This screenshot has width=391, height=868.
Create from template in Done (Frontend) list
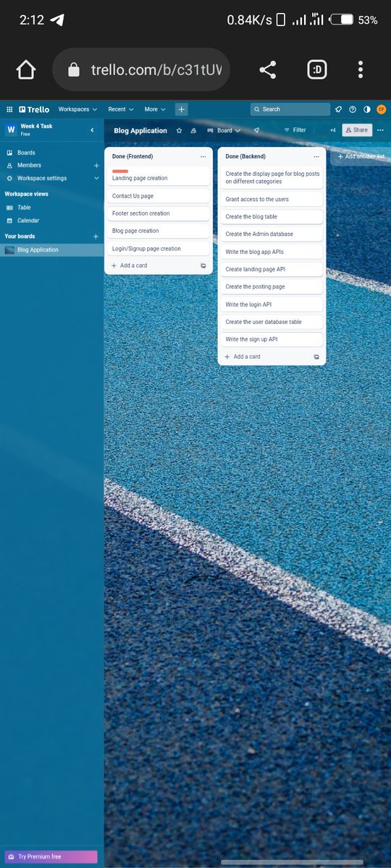point(203,266)
